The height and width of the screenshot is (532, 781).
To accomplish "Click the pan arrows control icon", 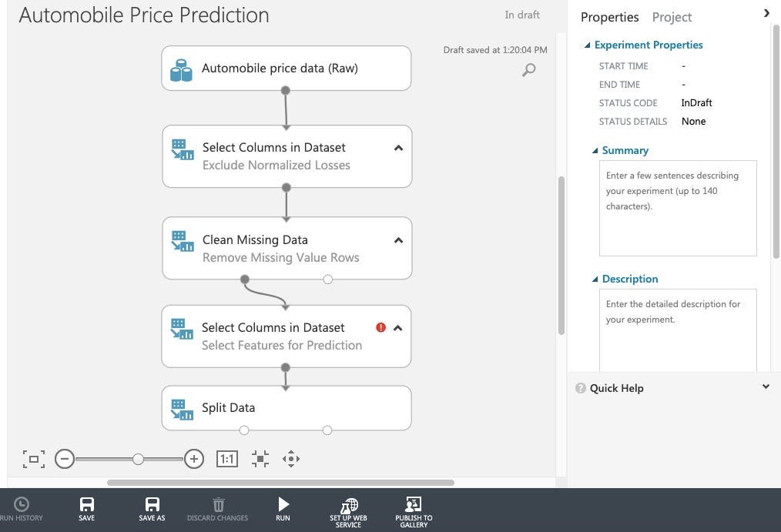I will coord(290,459).
